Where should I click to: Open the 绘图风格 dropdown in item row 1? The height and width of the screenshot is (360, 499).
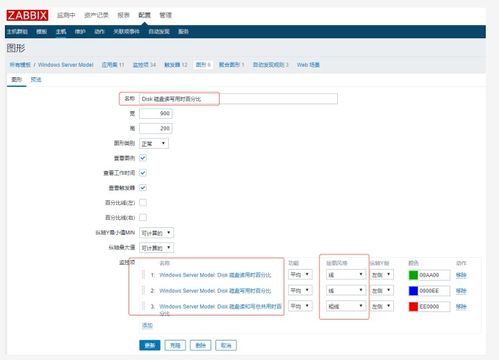pos(346,275)
